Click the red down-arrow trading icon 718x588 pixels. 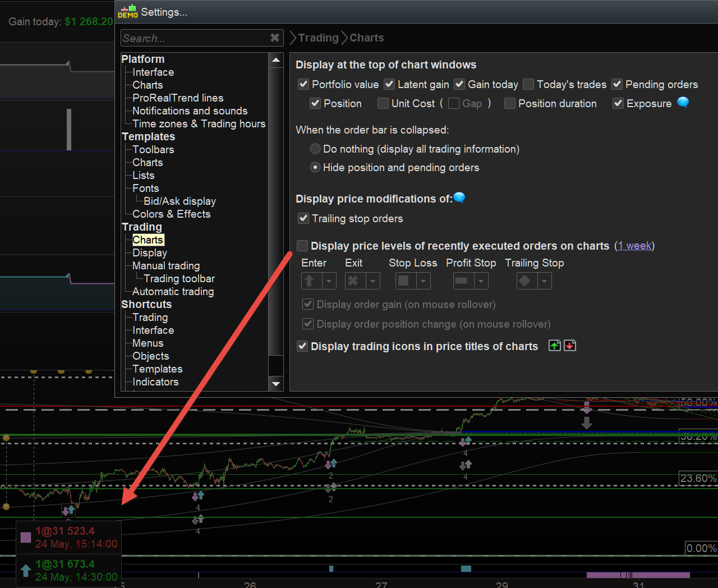[570, 346]
